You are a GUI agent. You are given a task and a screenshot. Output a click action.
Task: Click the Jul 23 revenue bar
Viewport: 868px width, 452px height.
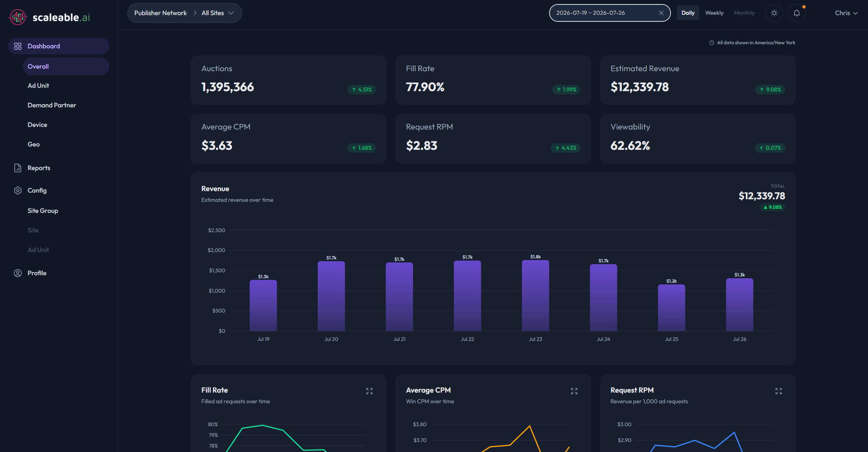535,296
